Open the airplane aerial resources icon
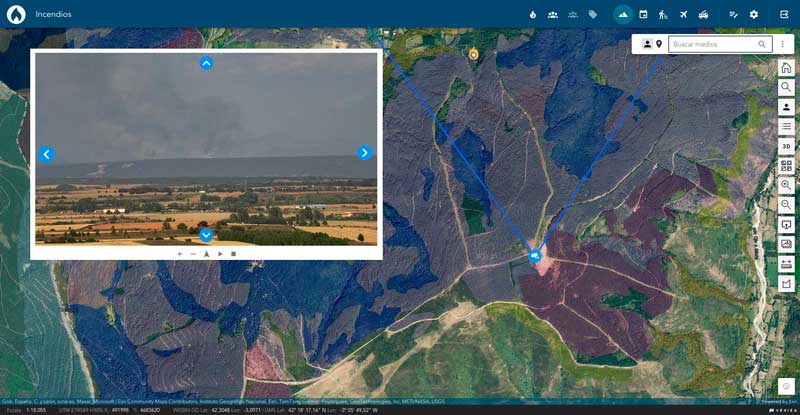This screenshot has height=415, width=800. 684,14
